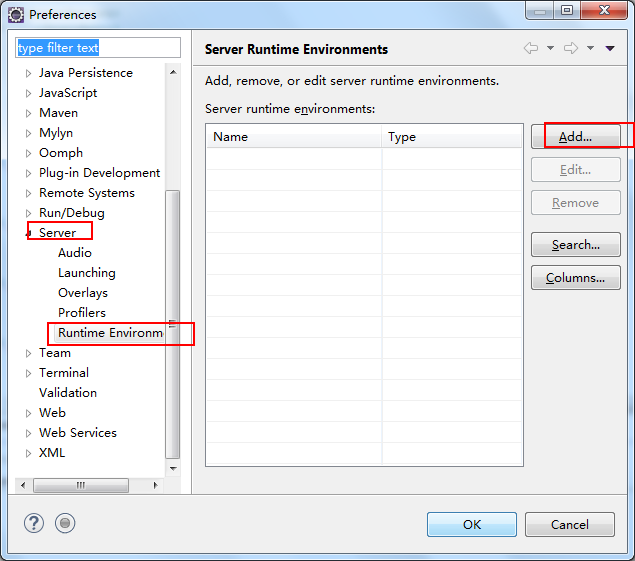Select Validation preferences
The height and width of the screenshot is (561, 635).
pos(68,392)
